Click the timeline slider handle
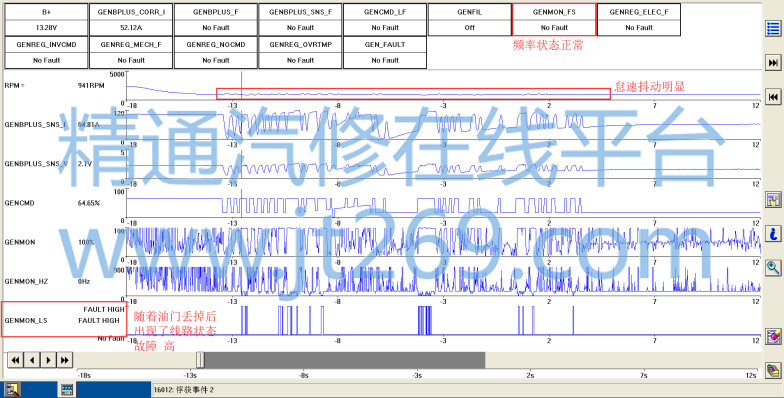 (x=200, y=360)
